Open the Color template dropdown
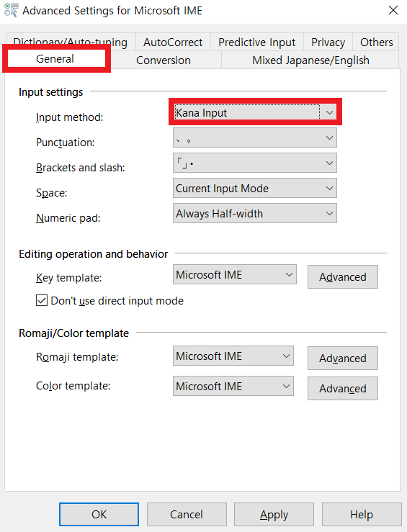 click(233, 386)
